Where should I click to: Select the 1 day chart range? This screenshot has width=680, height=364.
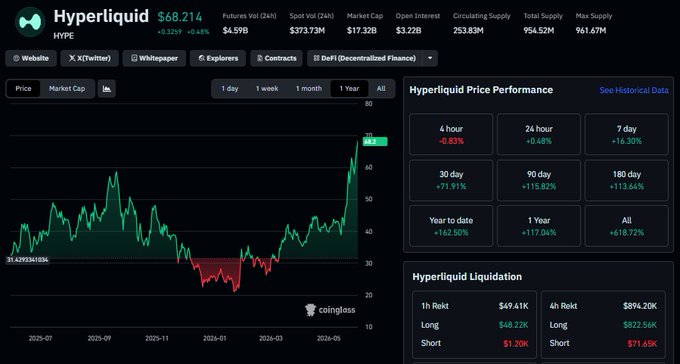230,89
